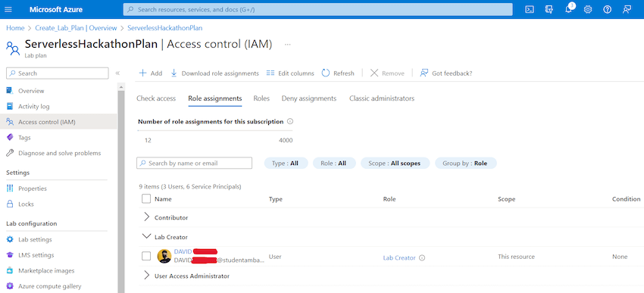Screen dimensions: 644x293
Task: Collapse the Lab Creator role group
Action: click(147, 237)
